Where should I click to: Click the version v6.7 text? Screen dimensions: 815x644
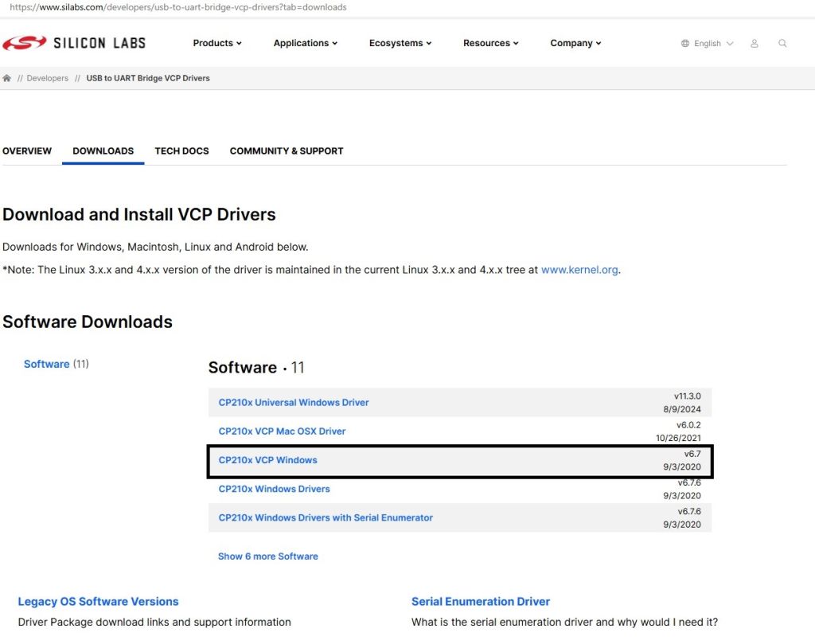click(692, 454)
